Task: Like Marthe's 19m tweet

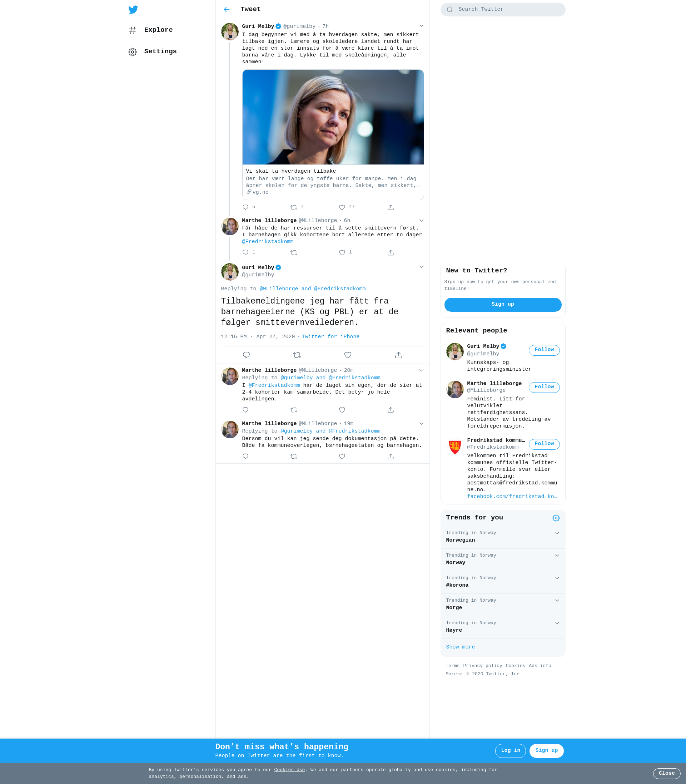Action: pyautogui.click(x=342, y=456)
